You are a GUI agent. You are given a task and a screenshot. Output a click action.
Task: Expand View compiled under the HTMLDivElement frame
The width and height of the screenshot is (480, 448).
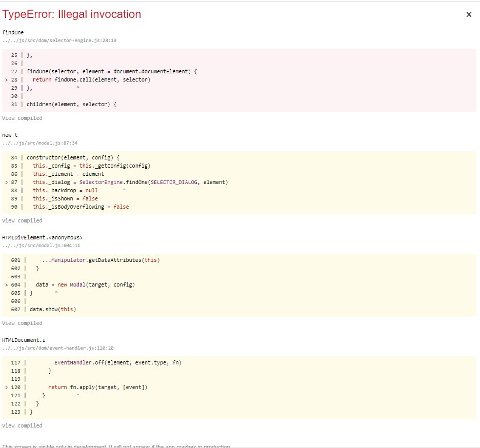22,323
